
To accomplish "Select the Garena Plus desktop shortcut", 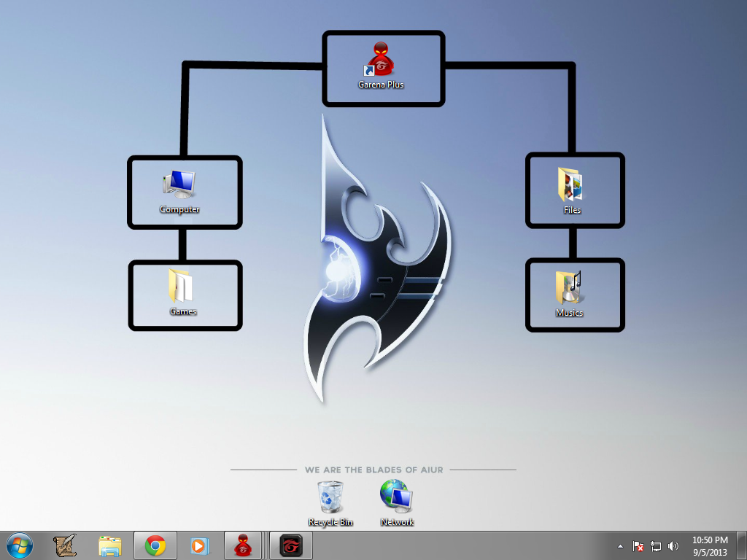I will (381, 66).
